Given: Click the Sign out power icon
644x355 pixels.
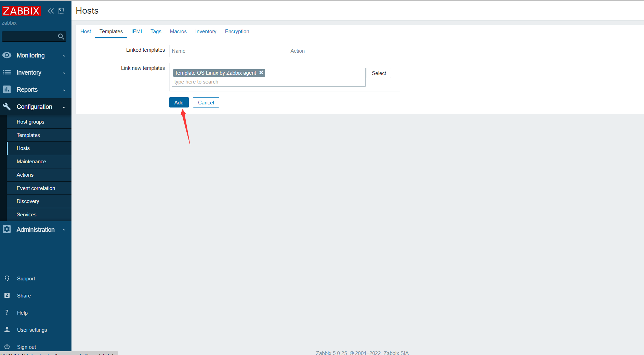Looking at the screenshot, I should (7, 346).
